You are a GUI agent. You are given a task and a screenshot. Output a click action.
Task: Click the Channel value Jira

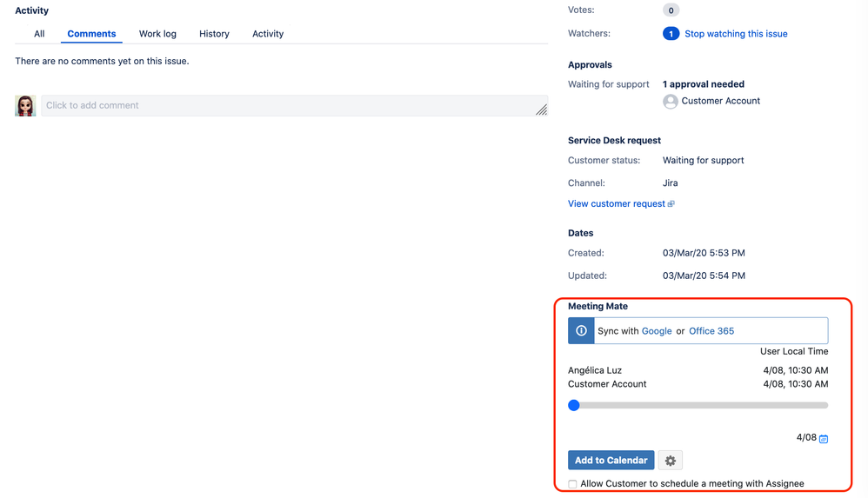tap(670, 183)
